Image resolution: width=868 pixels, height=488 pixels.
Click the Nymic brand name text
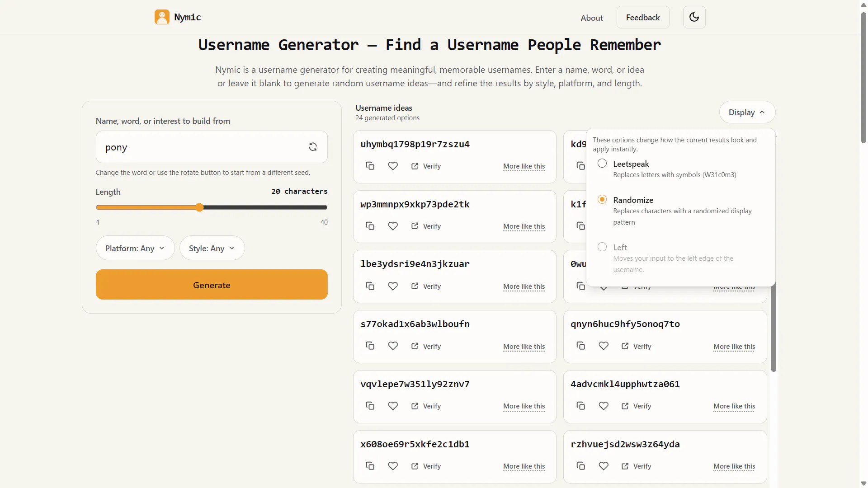coord(188,17)
